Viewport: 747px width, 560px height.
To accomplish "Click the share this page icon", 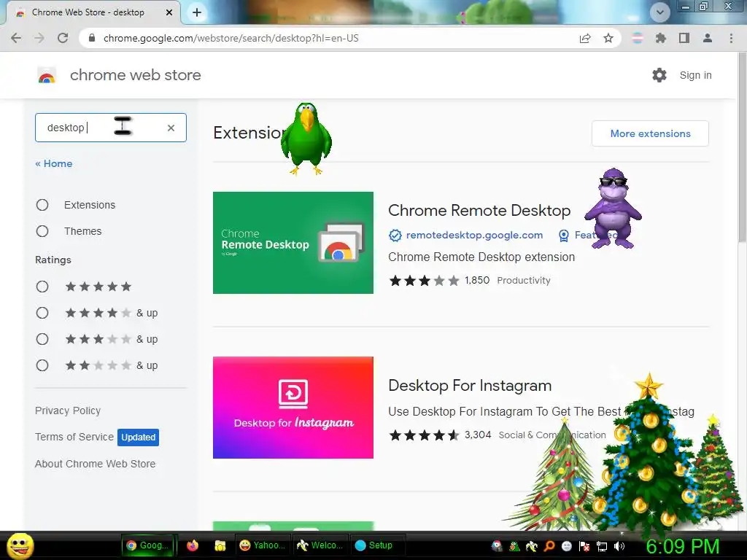I will [x=585, y=38].
